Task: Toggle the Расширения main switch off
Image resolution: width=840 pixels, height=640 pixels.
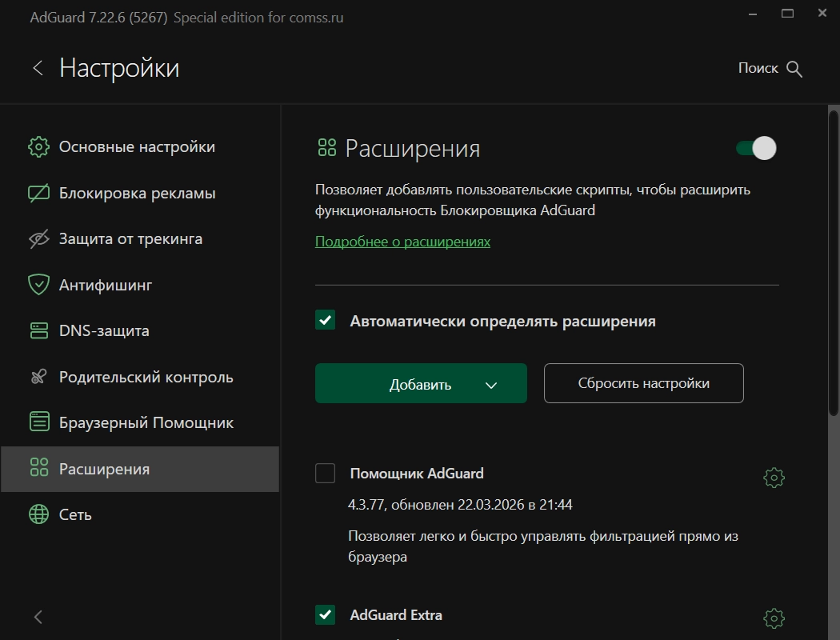Action: coord(756,148)
